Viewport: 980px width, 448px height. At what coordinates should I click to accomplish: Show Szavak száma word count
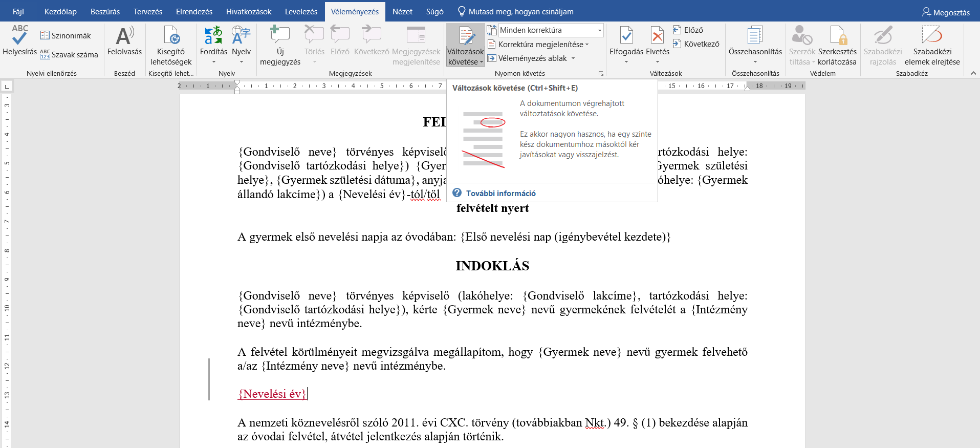tap(69, 54)
